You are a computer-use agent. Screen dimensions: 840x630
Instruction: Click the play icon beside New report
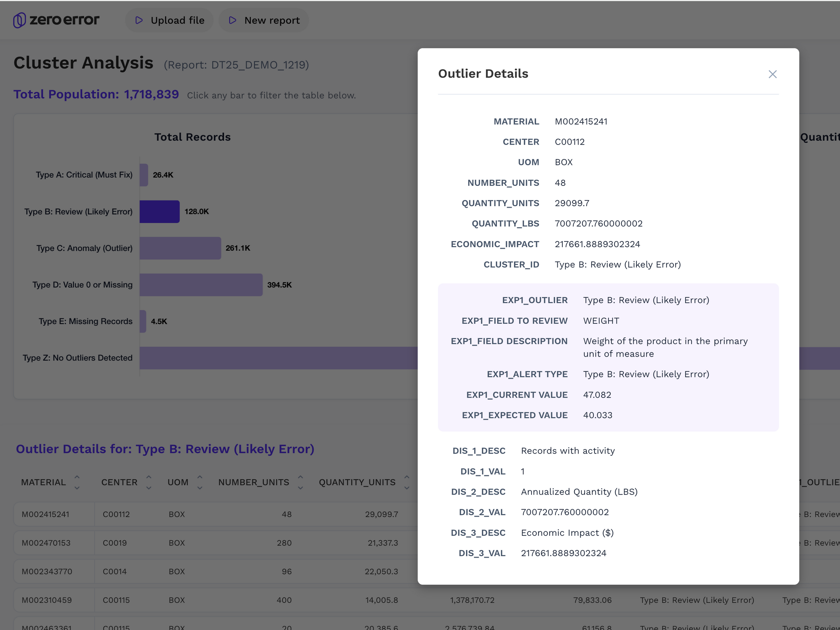pos(233,20)
